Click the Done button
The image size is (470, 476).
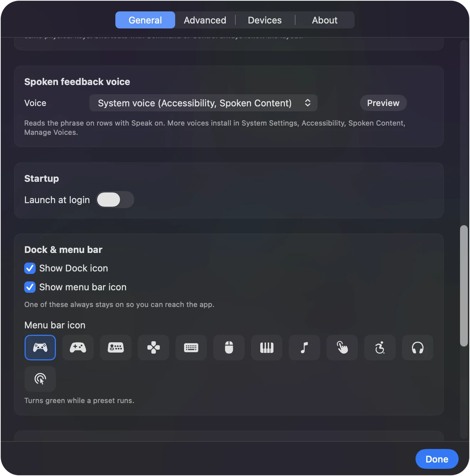(x=437, y=459)
